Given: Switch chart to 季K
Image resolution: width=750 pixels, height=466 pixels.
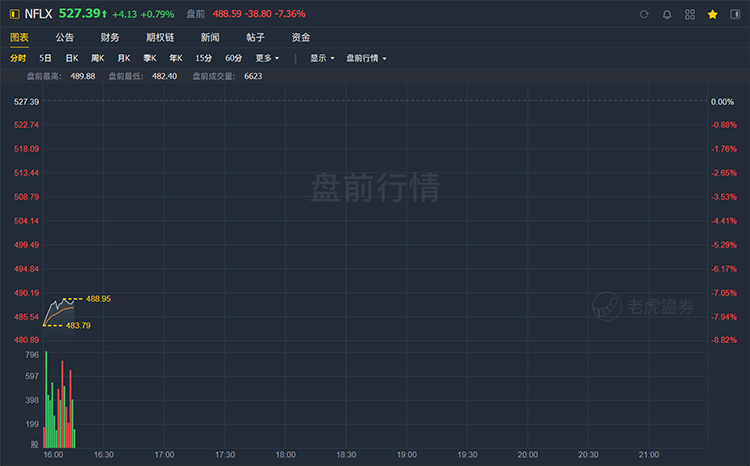Looking at the screenshot, I should (150, 58).
